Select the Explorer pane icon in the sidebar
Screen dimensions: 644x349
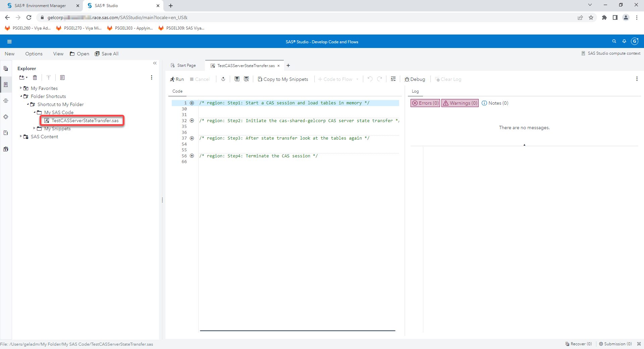6,85
